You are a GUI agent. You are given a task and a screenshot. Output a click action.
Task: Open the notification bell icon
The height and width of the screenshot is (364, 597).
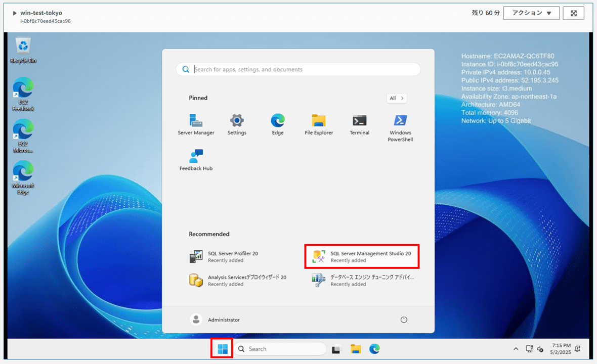[578, 349]
